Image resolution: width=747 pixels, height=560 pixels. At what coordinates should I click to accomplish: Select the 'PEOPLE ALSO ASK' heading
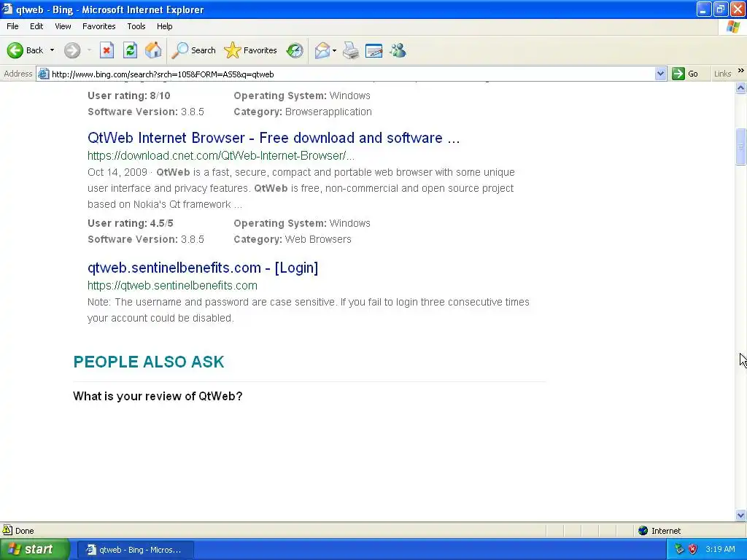click(x=149, y=362)
